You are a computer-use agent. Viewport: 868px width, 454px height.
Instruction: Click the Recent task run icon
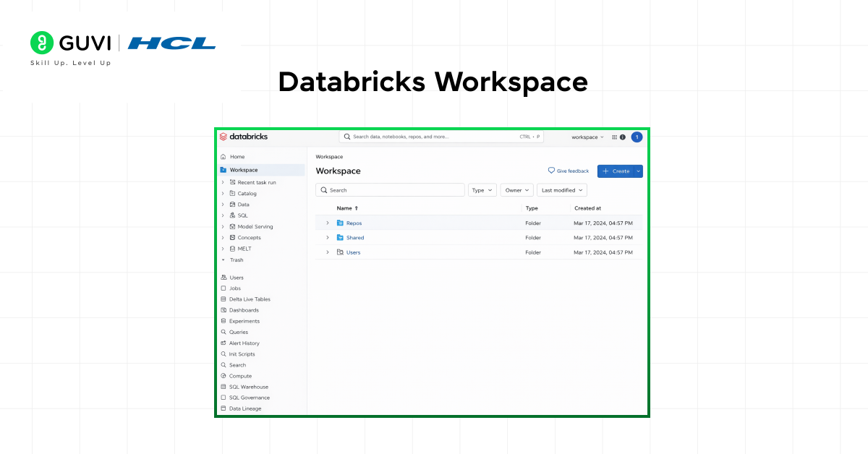click(x=232, y=182)
